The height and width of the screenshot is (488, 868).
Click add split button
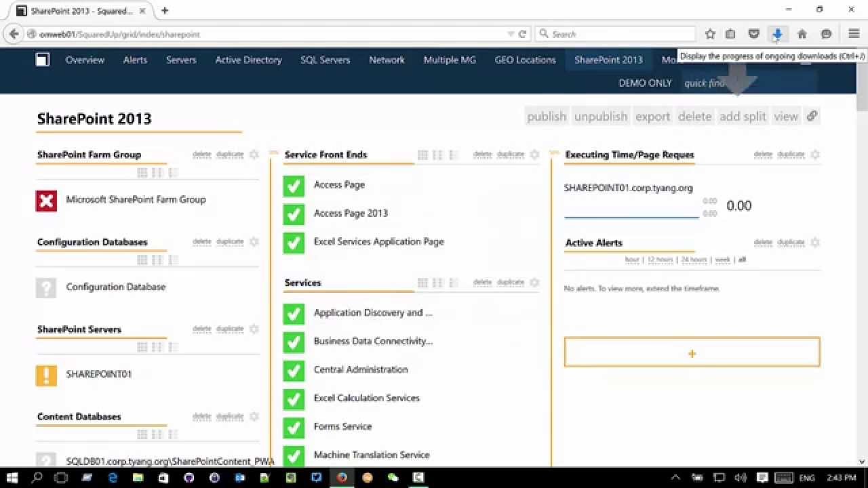point(743,116)
